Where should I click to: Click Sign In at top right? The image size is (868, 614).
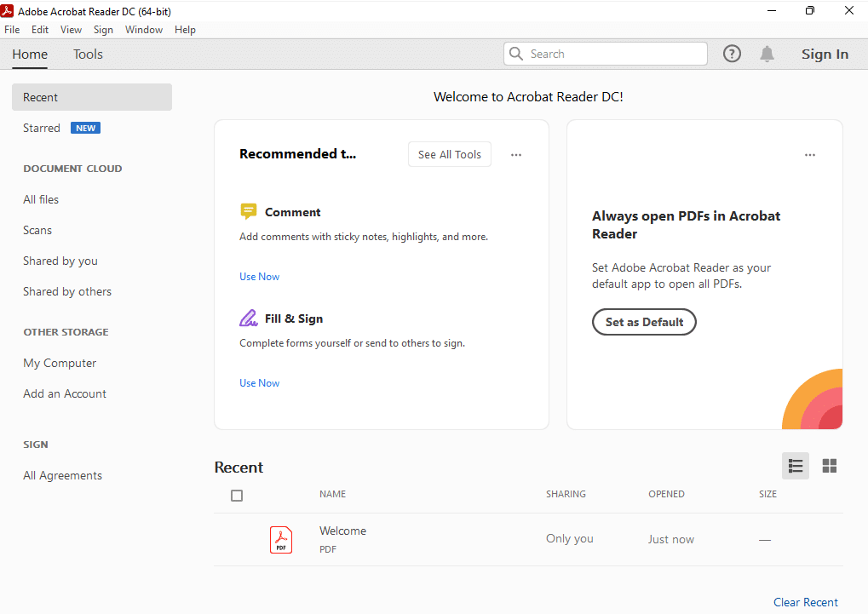click(824, 53)
